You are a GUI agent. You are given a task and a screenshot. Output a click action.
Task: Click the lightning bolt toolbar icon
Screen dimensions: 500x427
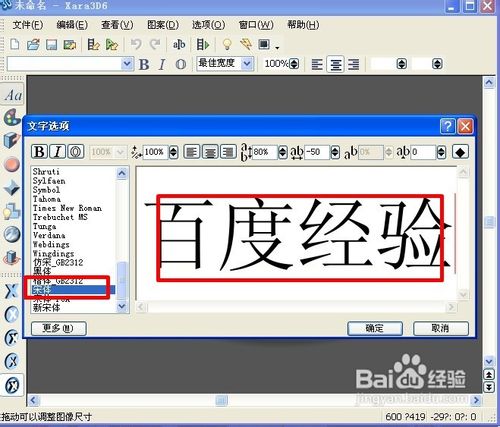[246, 44]
